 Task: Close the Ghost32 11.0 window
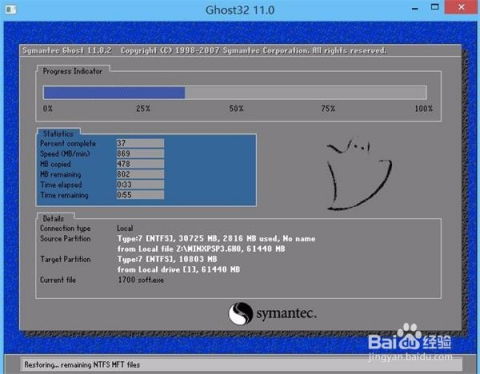pyautogui.click(x=462, y=7)
